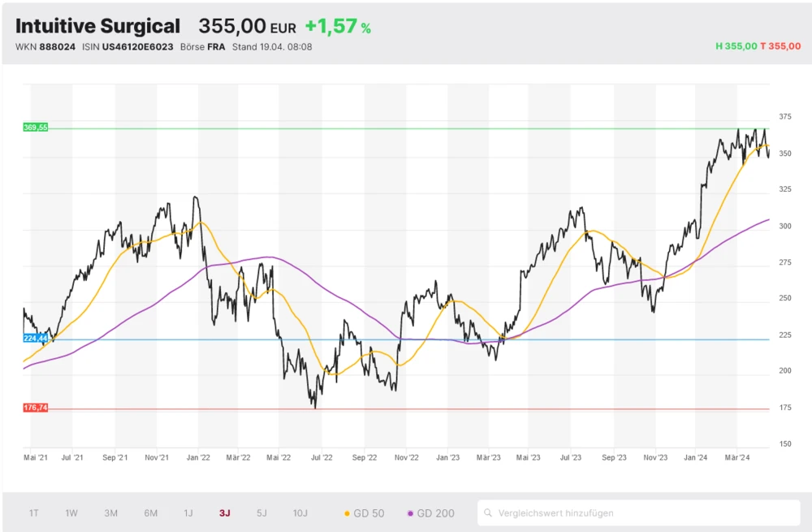Click the yellow GD 50 legend dot
The width and height of the screenshot is (812, 532).
(x=348, y=513)
